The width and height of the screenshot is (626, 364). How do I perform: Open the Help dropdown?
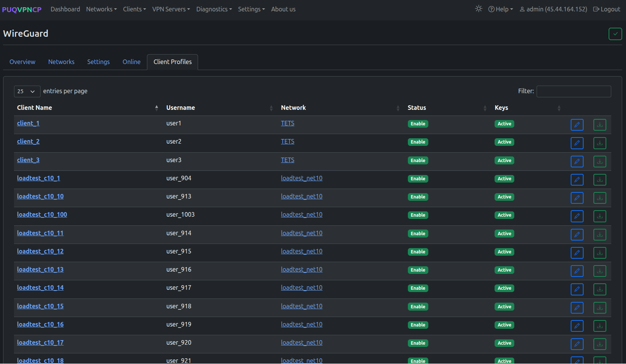click(501, 9)
